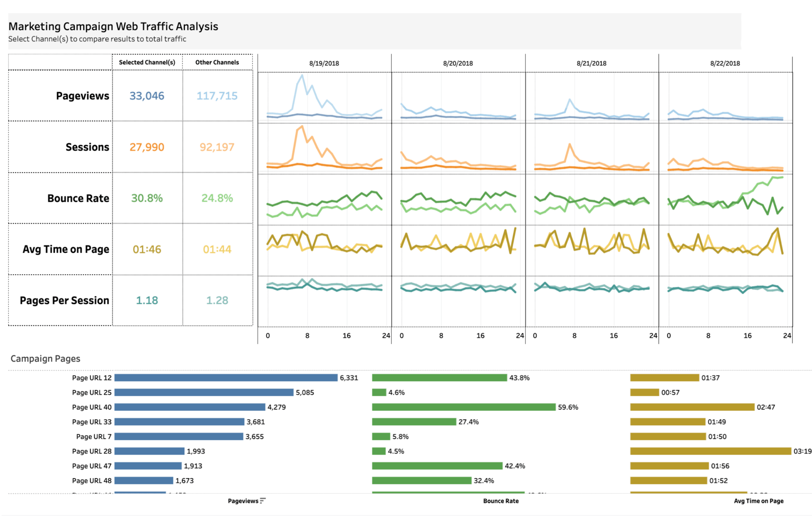Screen dimensions: 812x523
Task: Select the 8/22/2018 date column header
Action: (725, 63)
